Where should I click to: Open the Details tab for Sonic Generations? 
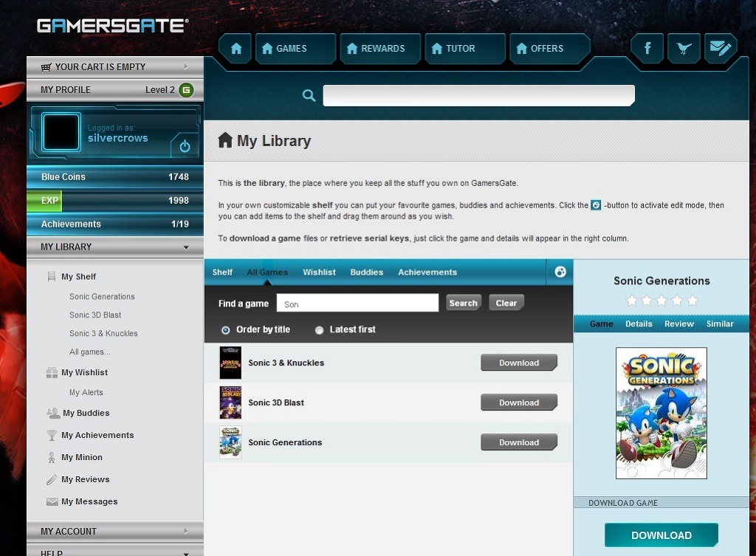click(x=639, y=324)
